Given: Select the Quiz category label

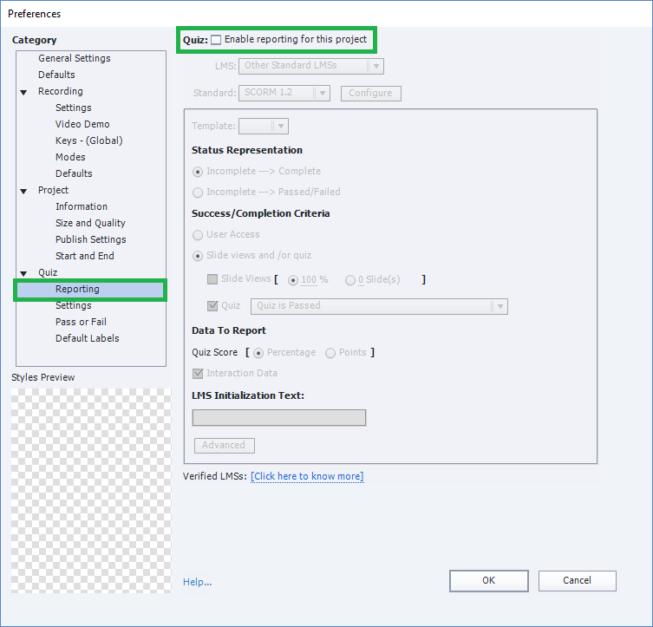Looking at the screenshot, I should (48, 273).
